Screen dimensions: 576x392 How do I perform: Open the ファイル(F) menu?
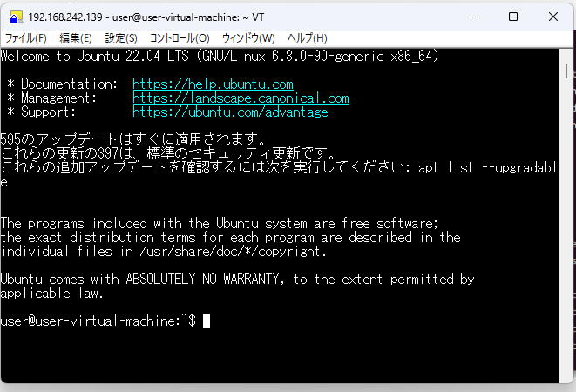click(26, 38)
